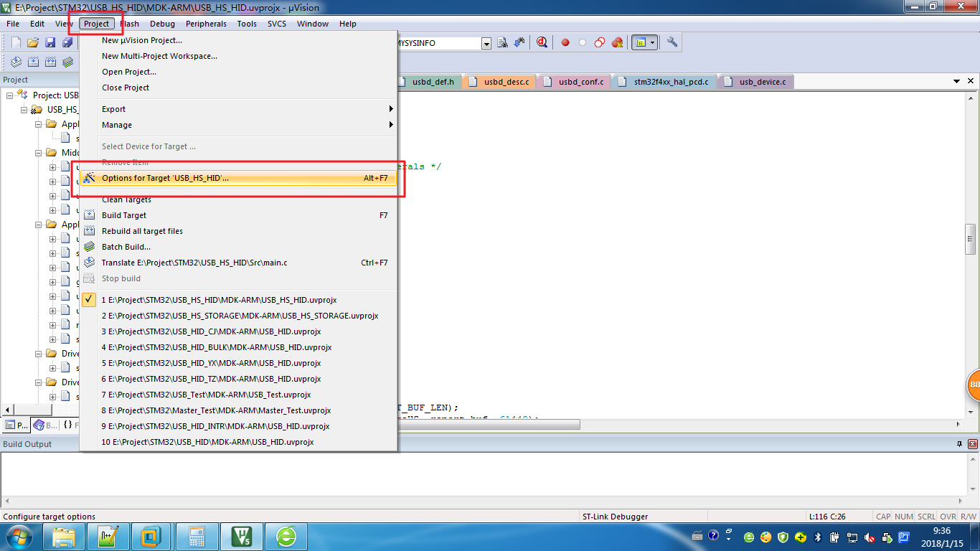The width and height of the screenshot is (980, 551).
Task: Open the Windows Start menu
Action: 19,537
